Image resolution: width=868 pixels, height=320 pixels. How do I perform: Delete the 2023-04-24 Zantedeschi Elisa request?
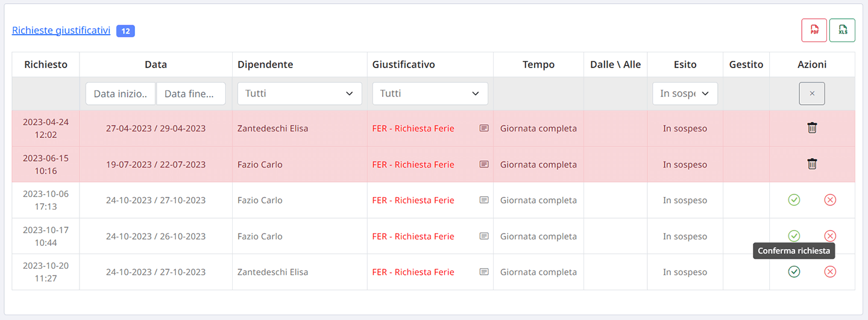point(812,128)
